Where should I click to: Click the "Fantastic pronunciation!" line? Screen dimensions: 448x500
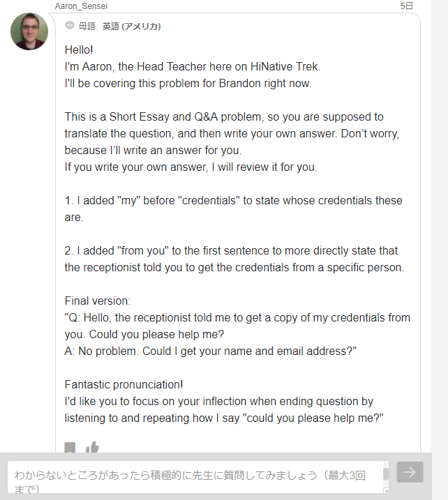pyautogui.click(x=124, y=385)
